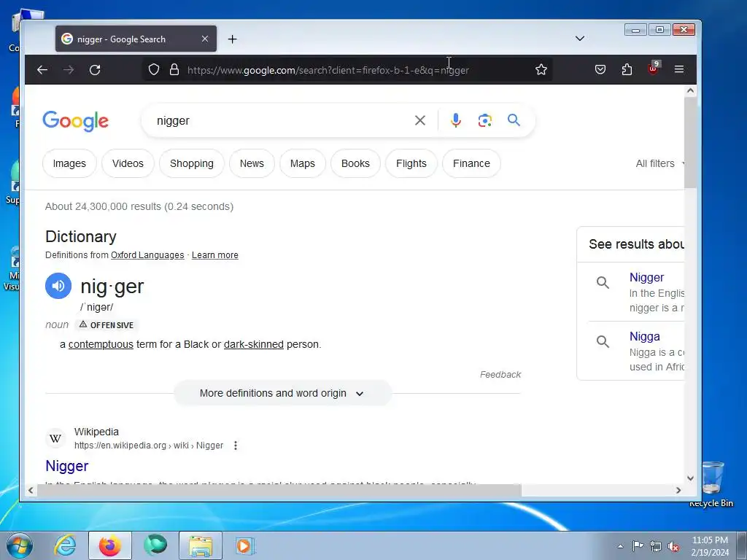Open the List all tabs chevron
The width and height of the screenshot is (747, 560).
pos(580,39)
